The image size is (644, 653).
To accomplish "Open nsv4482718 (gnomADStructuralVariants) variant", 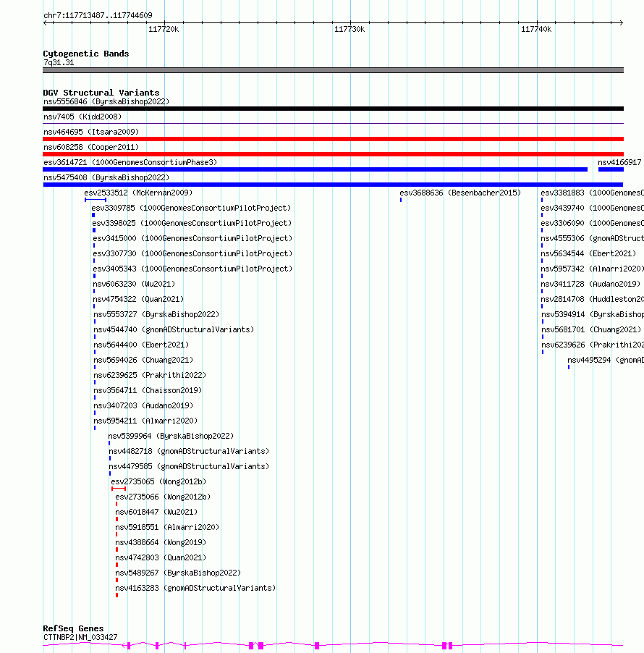I will [x=189, y=451].
